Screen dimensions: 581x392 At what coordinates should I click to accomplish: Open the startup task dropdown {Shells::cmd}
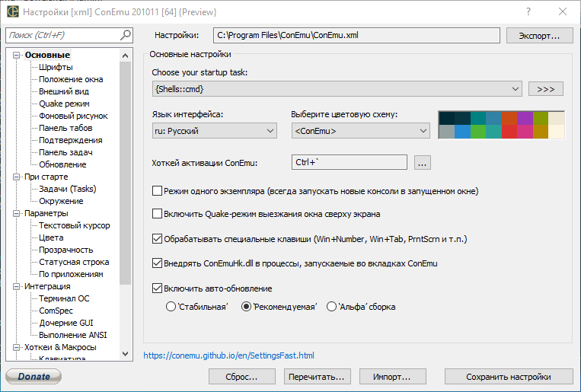point(337,89)
